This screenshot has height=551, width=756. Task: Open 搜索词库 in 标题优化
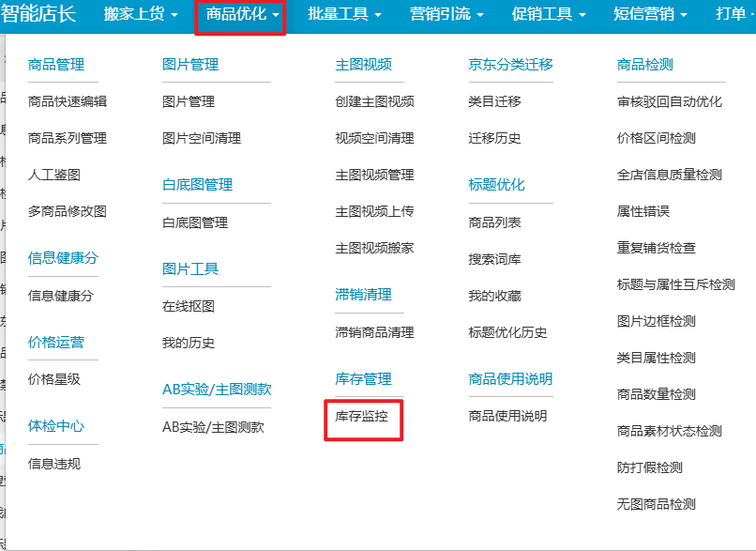(495, 259)
